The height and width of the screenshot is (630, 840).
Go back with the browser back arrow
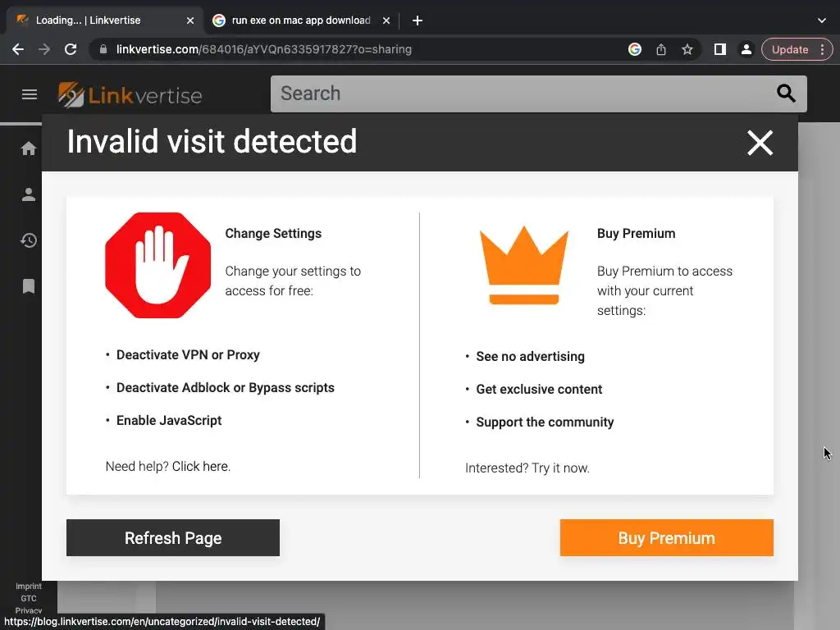pos(18,49)
